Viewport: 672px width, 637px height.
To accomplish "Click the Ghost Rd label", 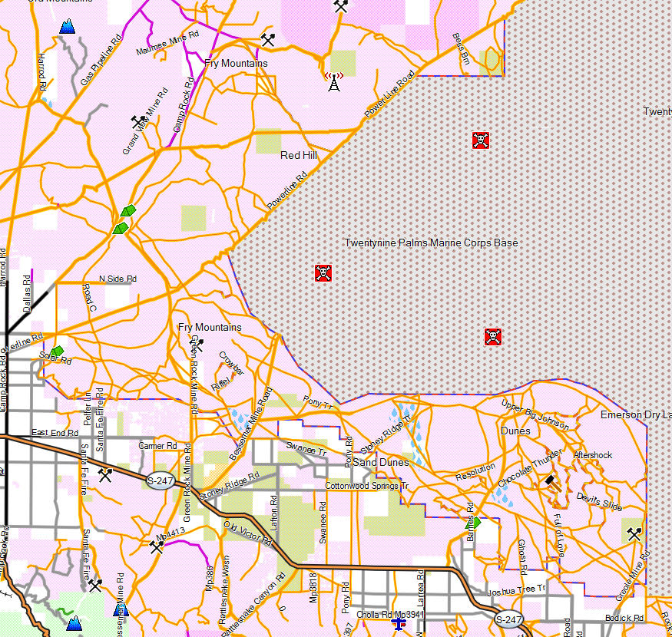I will pos(522,557).
